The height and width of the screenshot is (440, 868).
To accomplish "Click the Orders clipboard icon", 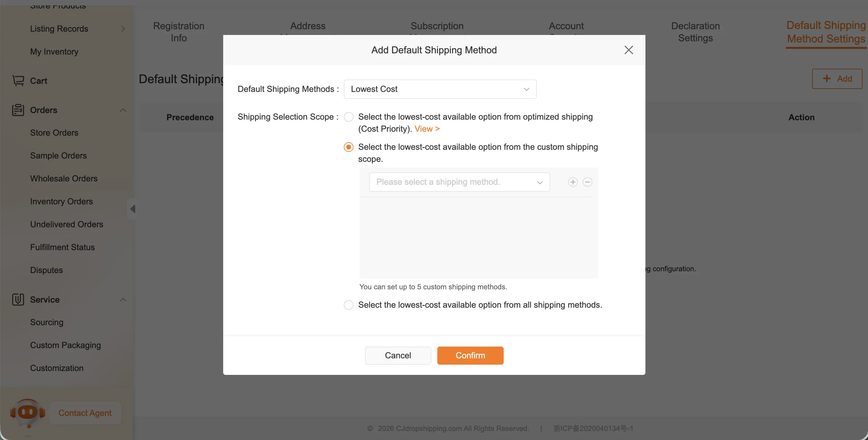I will (18, 110).
